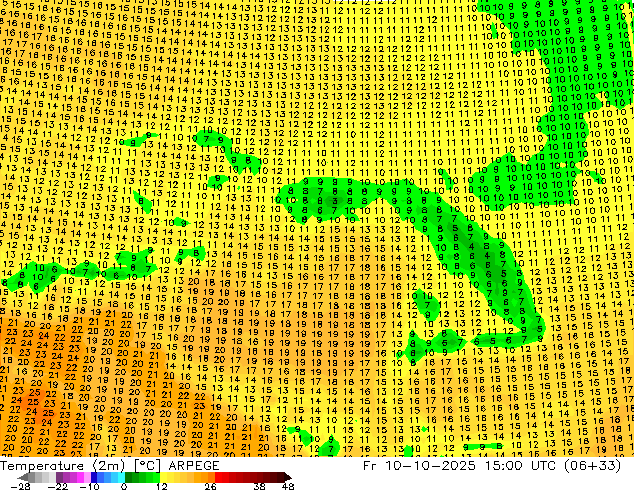Screen dimensions: 634x490
Task: Click the bright red segment of the legend colorbar
Action: click(x=222, y=477)
